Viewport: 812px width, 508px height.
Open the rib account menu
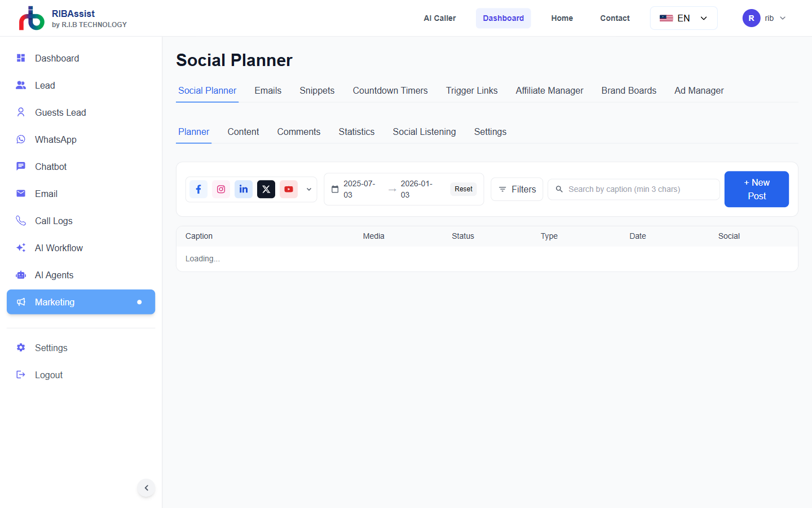tap(764, 17)
